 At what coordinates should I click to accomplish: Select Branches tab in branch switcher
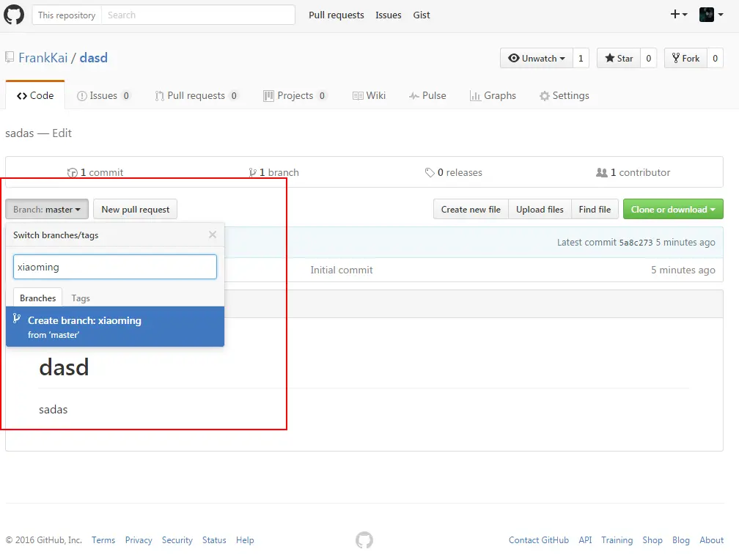pyautogui.click(x=37, y=298)
